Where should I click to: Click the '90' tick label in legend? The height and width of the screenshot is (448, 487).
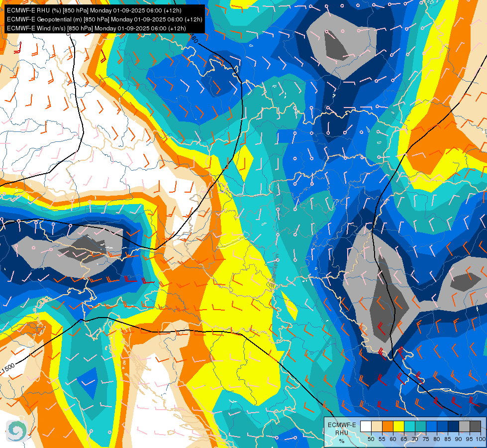pyautogui.click(x=459, y=440)
